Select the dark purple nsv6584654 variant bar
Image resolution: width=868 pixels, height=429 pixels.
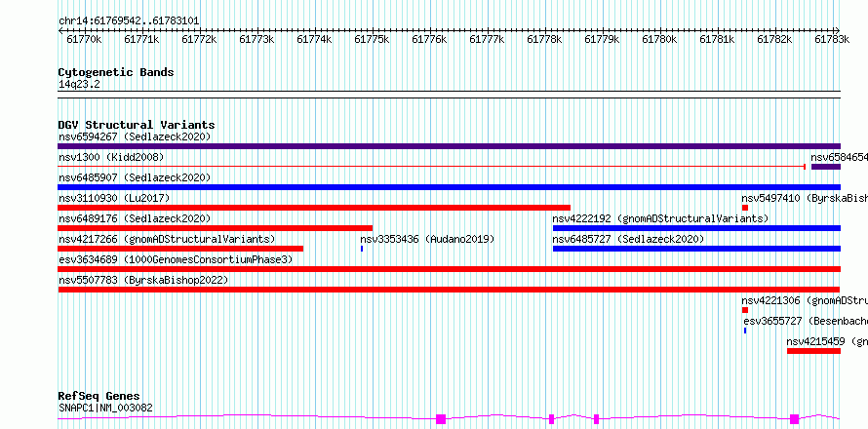tap(826, 167)
